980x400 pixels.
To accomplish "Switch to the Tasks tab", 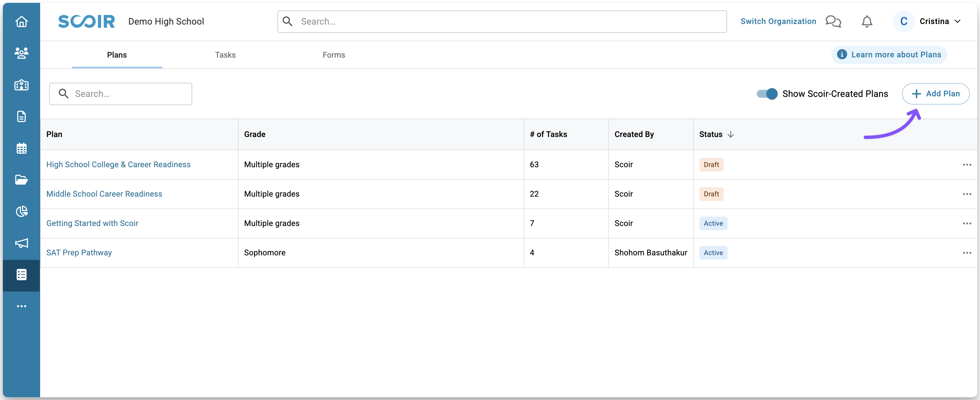I will [x=225, y=55].
